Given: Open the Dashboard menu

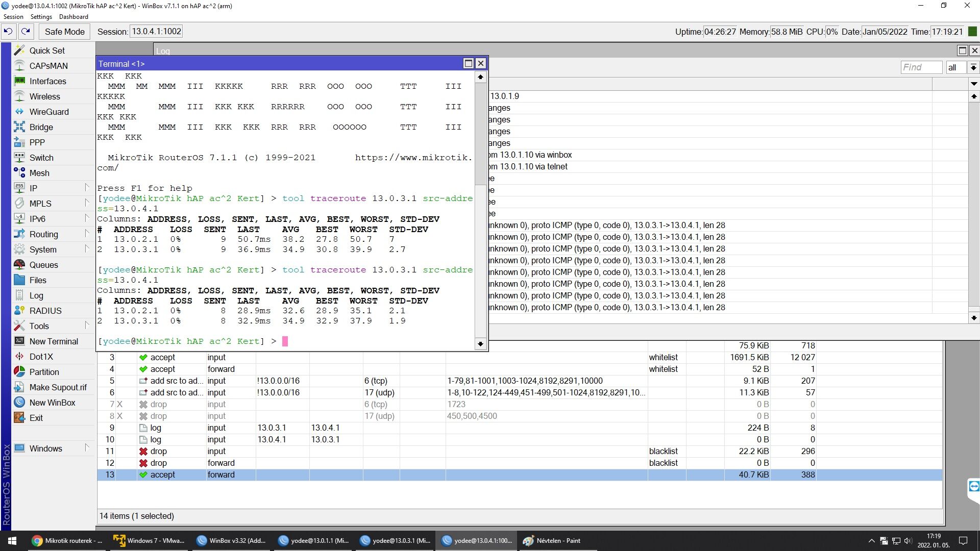Looking at the screenshot, I should 73,17.
